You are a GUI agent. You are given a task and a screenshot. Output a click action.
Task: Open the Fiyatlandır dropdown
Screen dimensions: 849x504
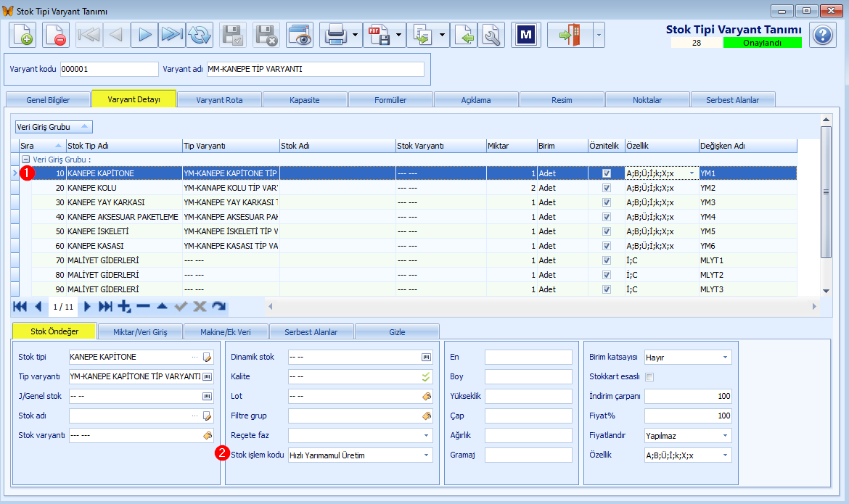[x=726, y=436]
